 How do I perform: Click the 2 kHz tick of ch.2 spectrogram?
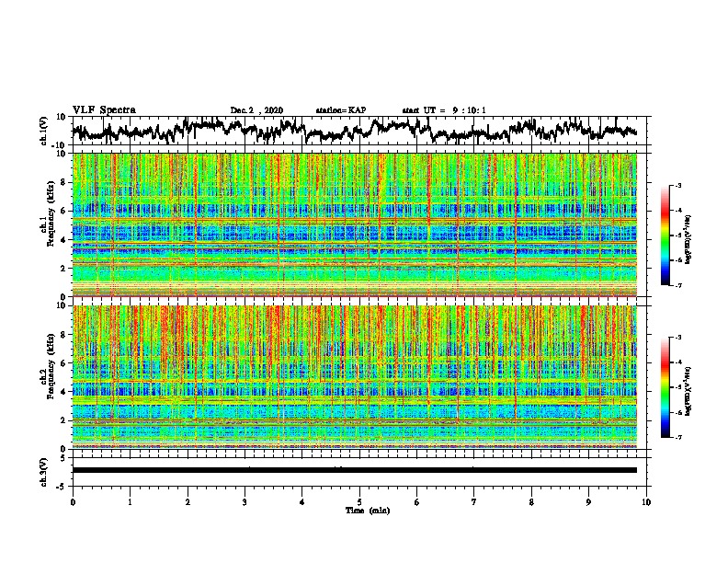tap(63, 419)
